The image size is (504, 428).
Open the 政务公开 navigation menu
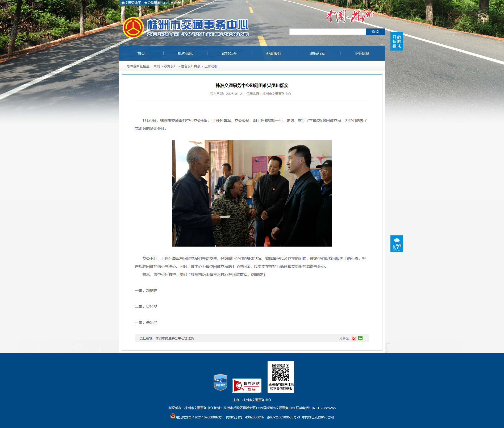(x=229, y=53)
